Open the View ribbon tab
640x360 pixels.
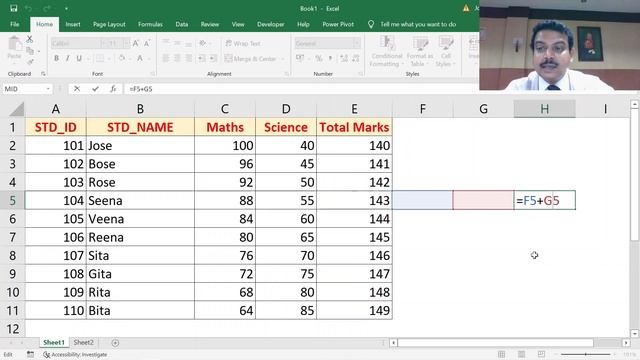pos(238,24)
